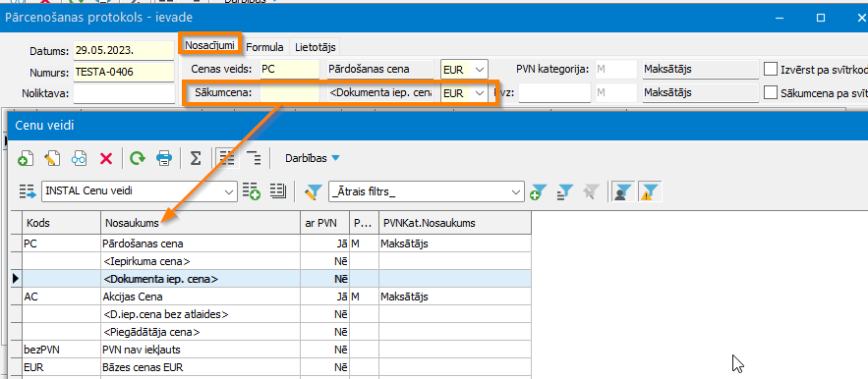Open the '_Ātrais filtrs_' dropdown
Image resolution: width=868 pixels, height=379 pixels.
tap(516, 192)
